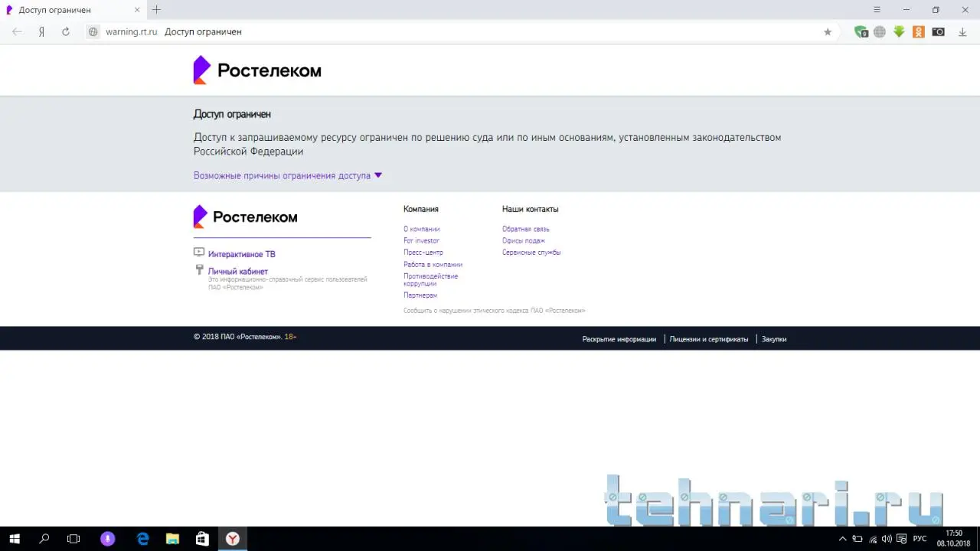Image resolution: width=980 pixels, height=551 pixels.
Task: Click the 'Компания' column heading
Action: click(x=421, y=209)
